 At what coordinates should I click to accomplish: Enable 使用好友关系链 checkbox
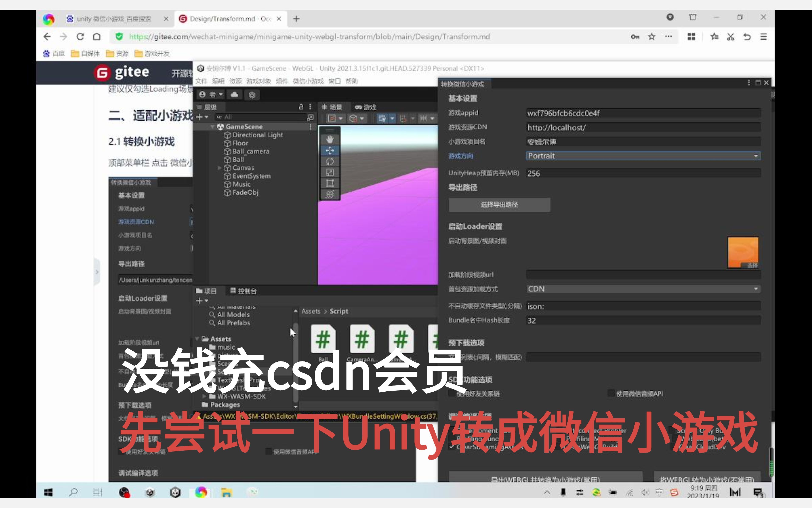coord(452,394)
